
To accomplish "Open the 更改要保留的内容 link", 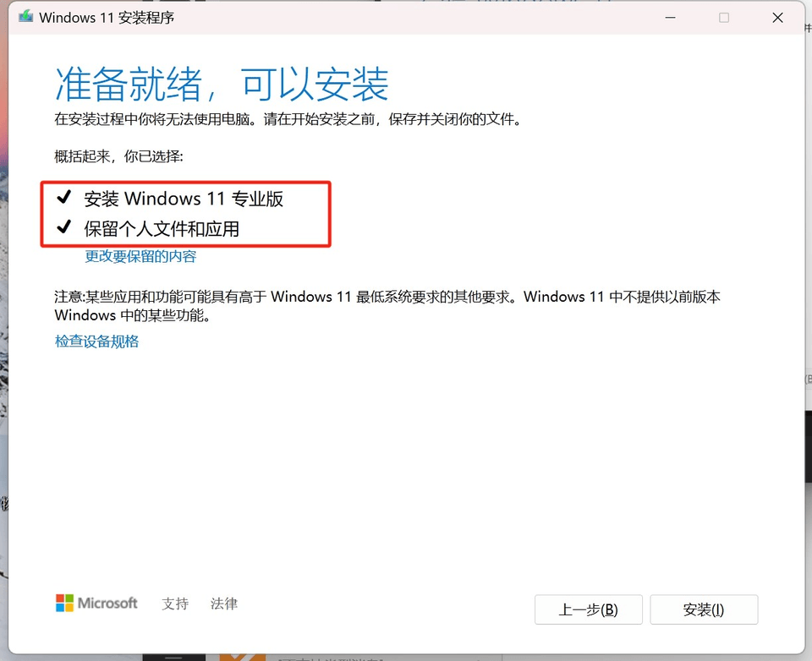I will pyautogui.click(x=140, y=256).
